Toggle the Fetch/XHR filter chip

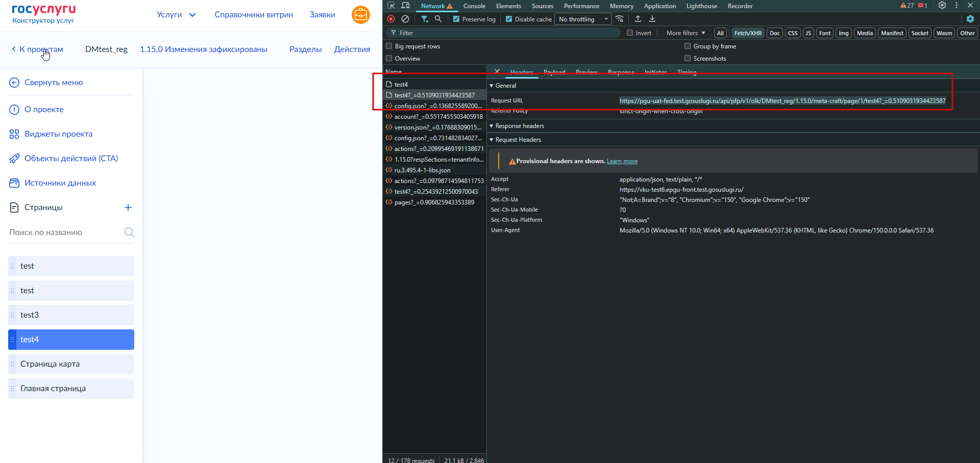748,33
